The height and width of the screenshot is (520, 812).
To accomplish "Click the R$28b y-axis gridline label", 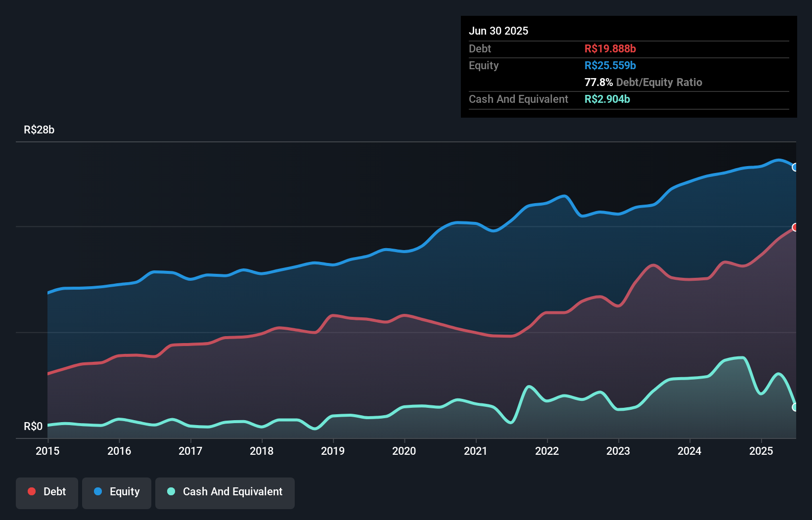I will click(x=39, y=130).
